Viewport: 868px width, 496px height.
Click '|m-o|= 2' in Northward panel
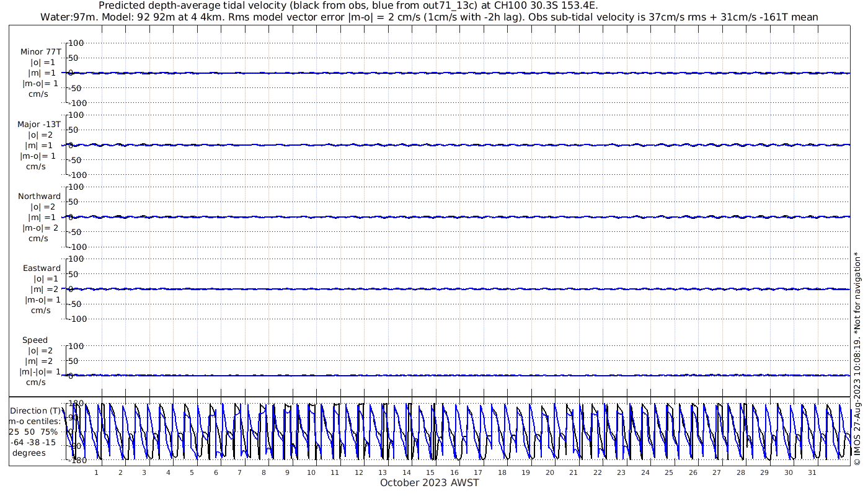40,228
